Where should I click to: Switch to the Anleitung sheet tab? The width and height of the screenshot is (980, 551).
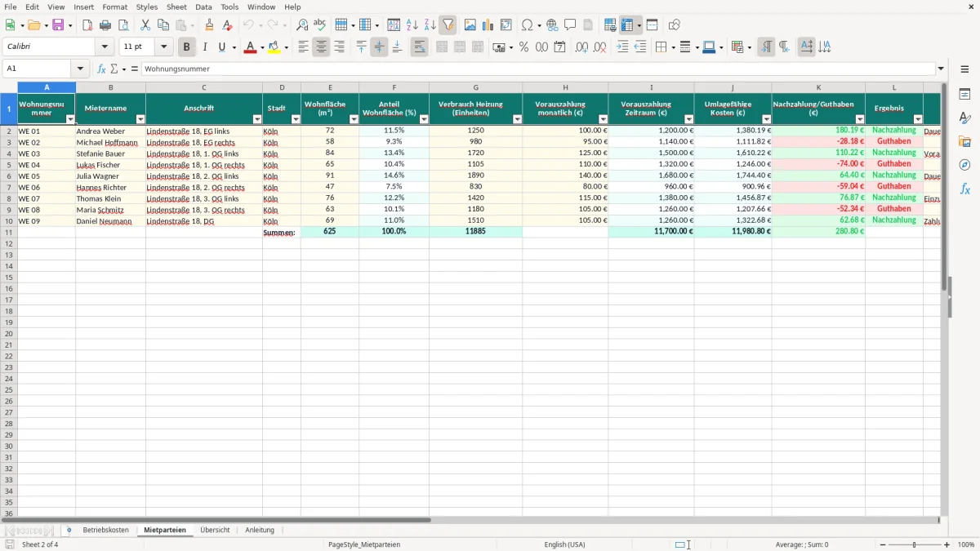(260, 530)
